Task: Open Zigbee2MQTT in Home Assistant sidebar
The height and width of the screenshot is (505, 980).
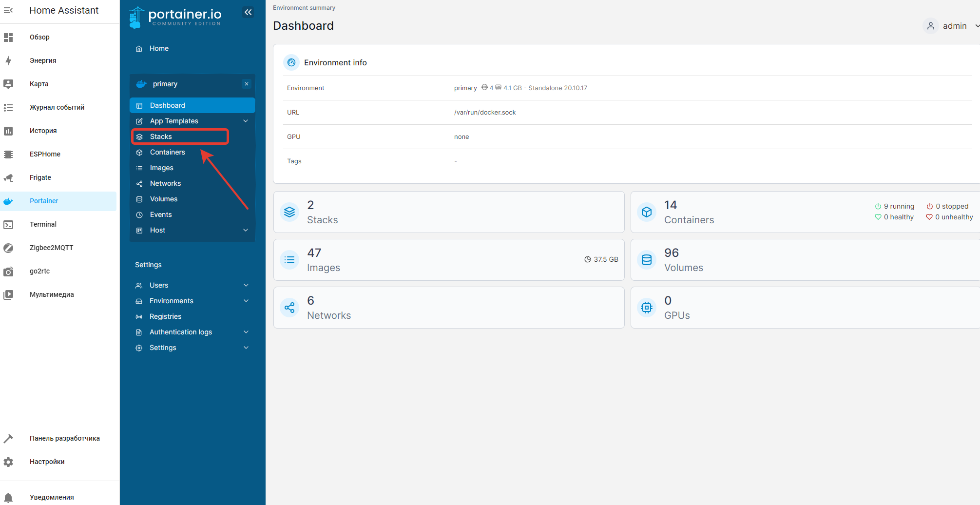Action: pyautogui.click(x=51, y=248)
